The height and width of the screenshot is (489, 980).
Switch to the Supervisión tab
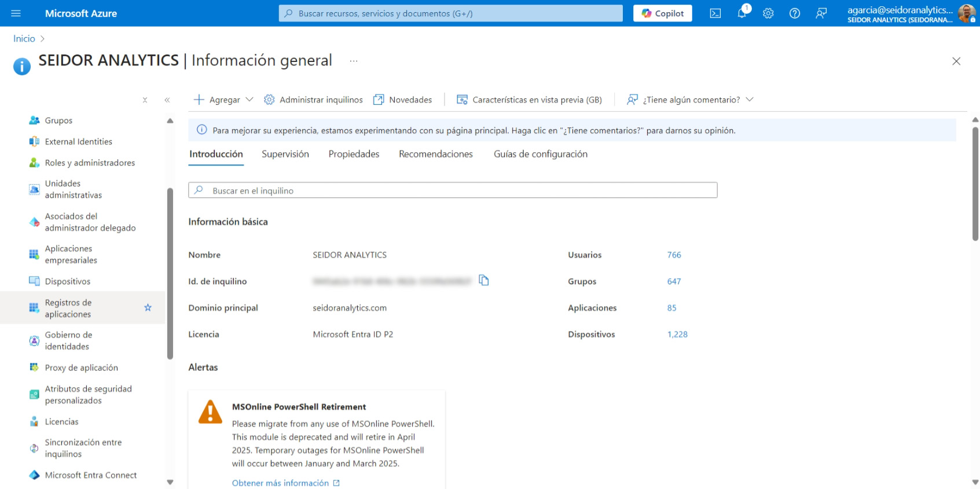click(285, 154)
